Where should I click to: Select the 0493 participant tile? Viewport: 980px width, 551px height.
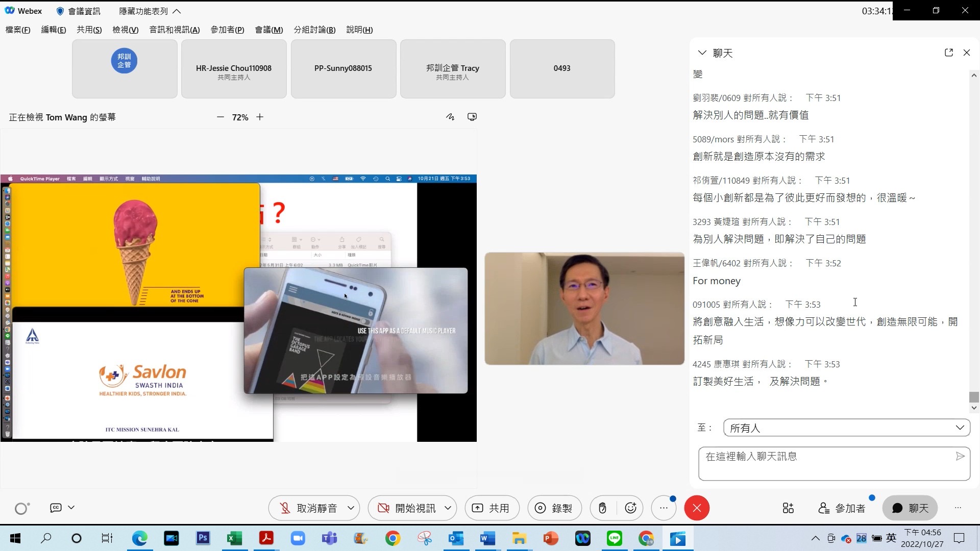(562, 68)
